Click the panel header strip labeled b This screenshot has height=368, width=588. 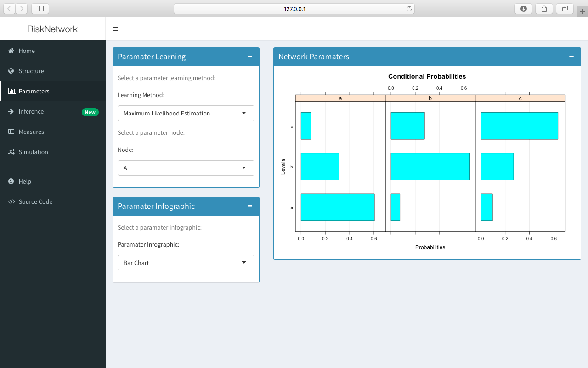coord(430,98)
